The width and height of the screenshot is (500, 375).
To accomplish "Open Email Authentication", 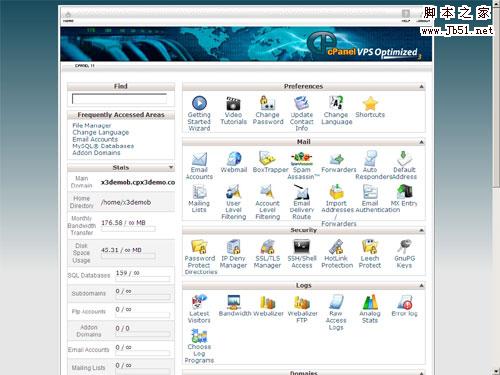I will pos(370,192).
